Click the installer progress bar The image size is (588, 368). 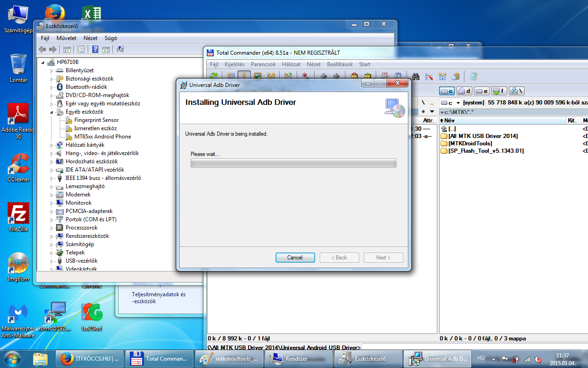tap(293, 163)
